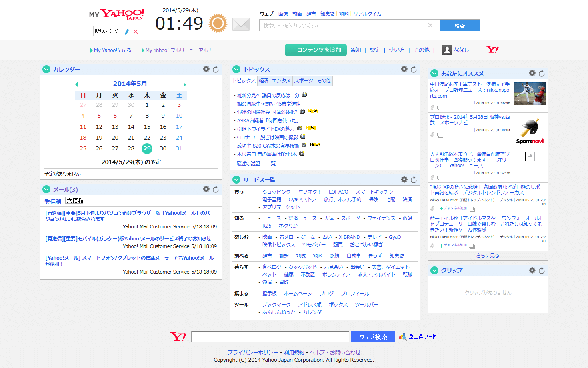
Task: Open recommendations widget settings gear
Action: click(x=532, y=73)
